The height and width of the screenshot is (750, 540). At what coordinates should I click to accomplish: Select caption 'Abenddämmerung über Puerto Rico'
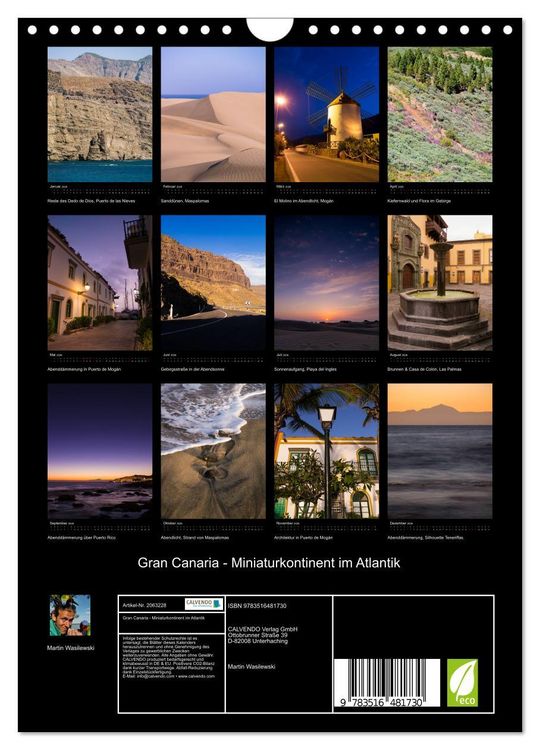tap(81, 538)
